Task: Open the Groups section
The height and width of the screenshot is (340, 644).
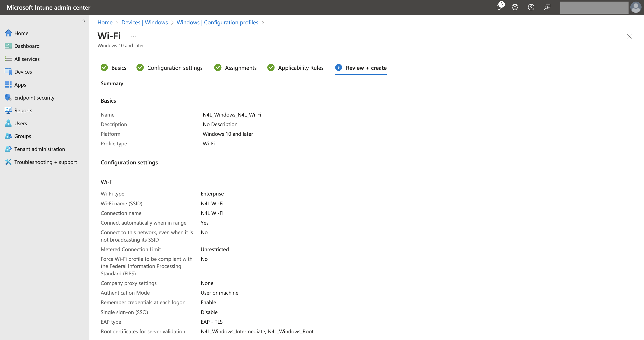Action: [x=22, y=136]
